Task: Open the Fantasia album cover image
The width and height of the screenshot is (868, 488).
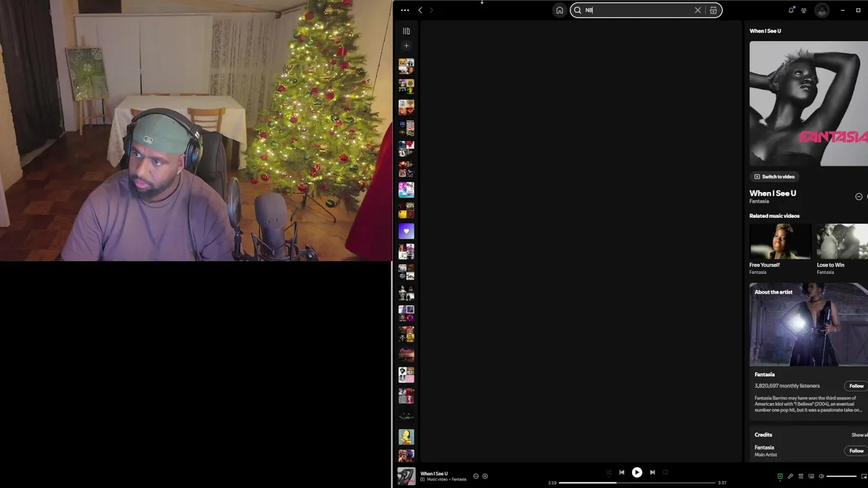Action: click(808, 103)
